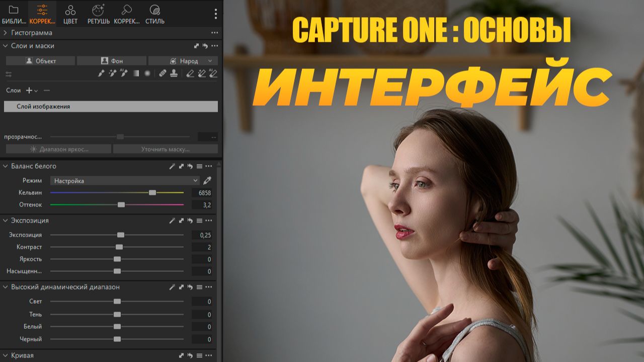
Task: Open the Ретушь tool tab
Action: [x=98, y=14]
